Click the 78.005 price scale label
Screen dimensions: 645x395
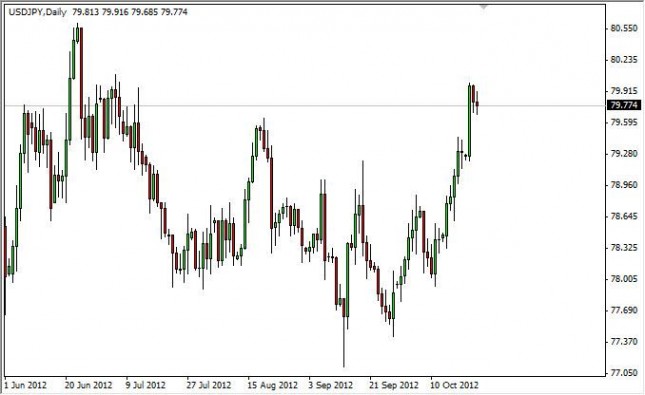point(624,279)
